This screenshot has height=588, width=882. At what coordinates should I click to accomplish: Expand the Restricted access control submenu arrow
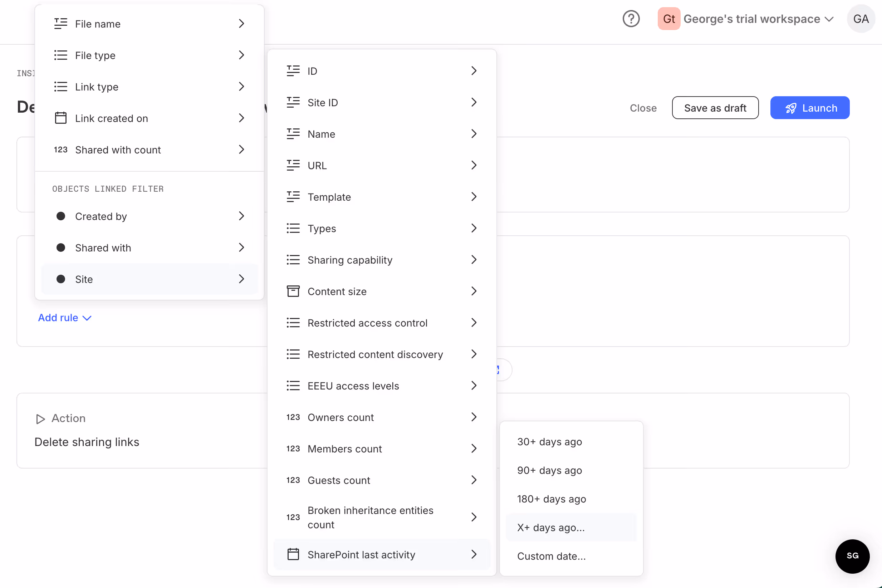(x=474, y=323)
